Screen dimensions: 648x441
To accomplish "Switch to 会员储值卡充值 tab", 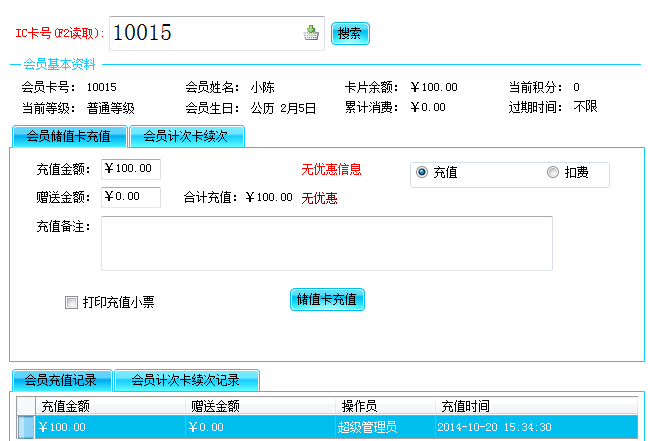I will pyautogui.click(x=69, y=136).
